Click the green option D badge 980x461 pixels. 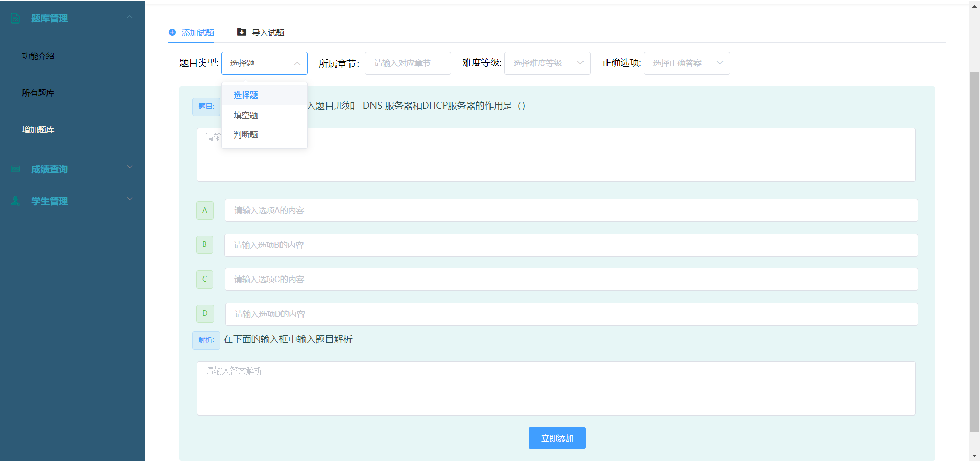pyautogui.click(x=205, y=313)
